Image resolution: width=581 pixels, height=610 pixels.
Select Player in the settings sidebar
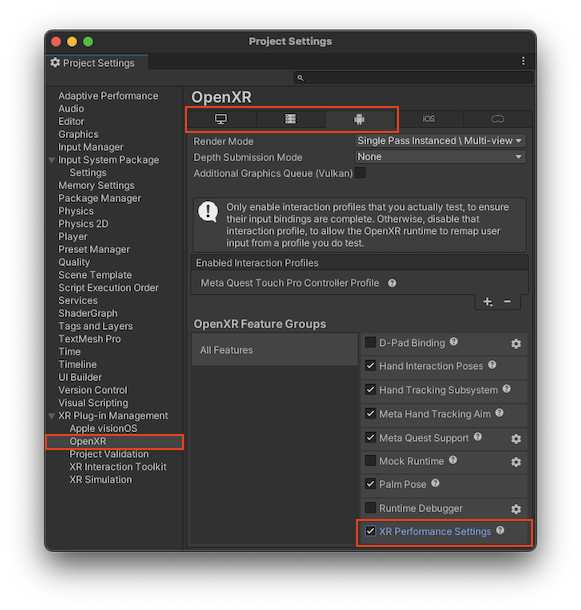73,237
